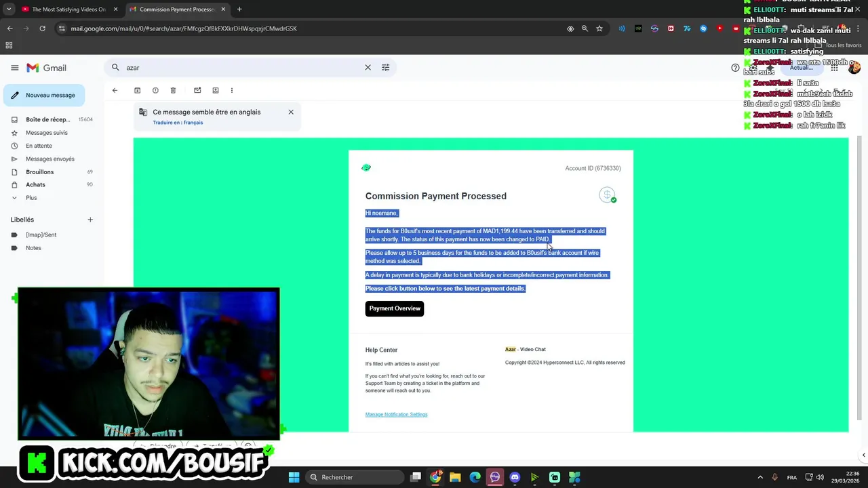Click the Payment Overview button
Viewport: 868px width, 488px height.
click(395, 308)
